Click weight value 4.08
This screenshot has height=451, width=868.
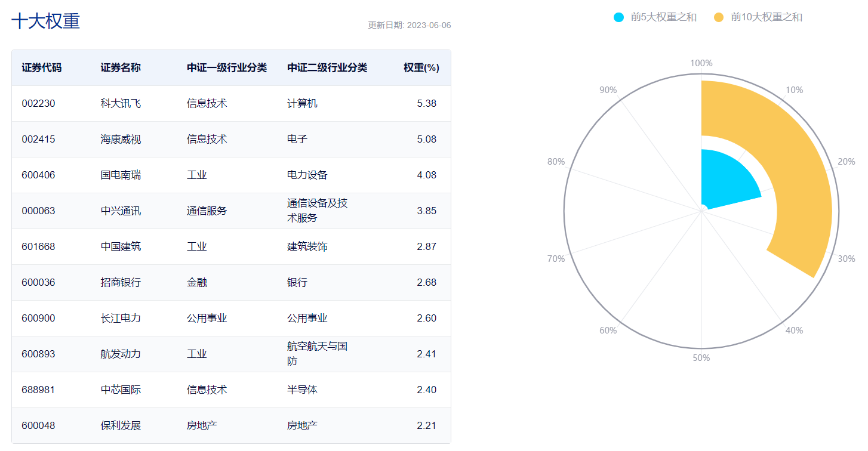(x=427, y=175)
